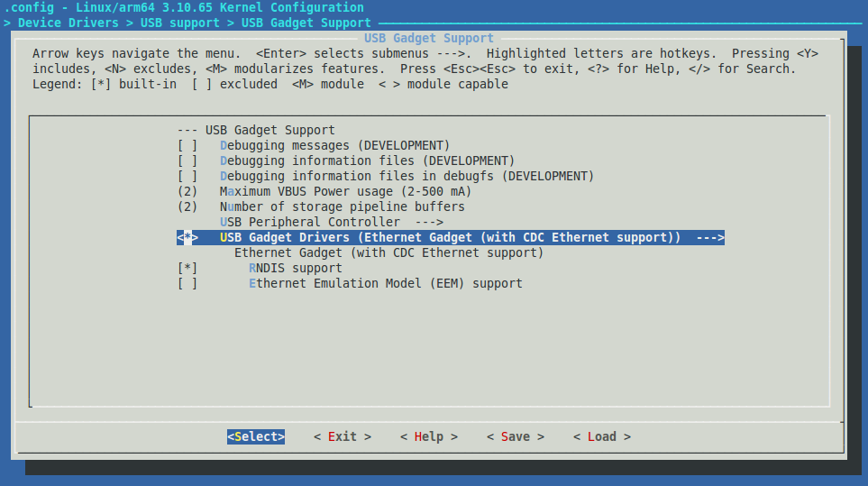Edit Number of storage pipeline buffers value
Image resolution: width=868 pixels, height=486 pixels.
[x=187, y=207]
